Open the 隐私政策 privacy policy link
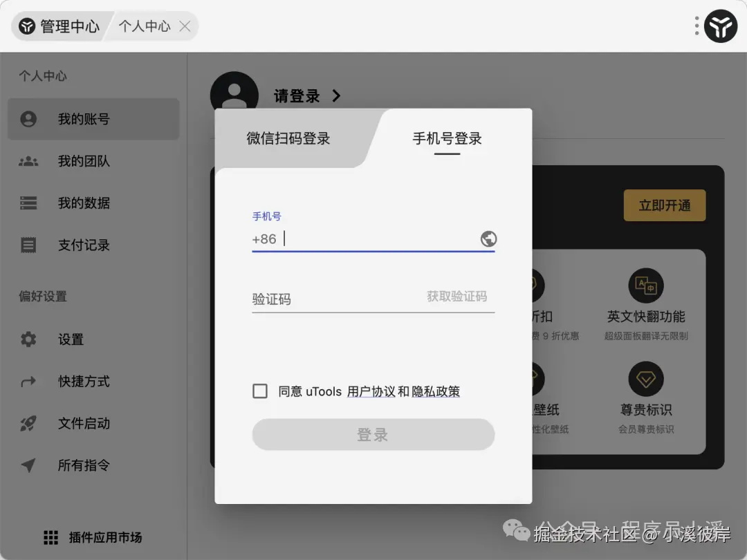 tap(436, 391)
